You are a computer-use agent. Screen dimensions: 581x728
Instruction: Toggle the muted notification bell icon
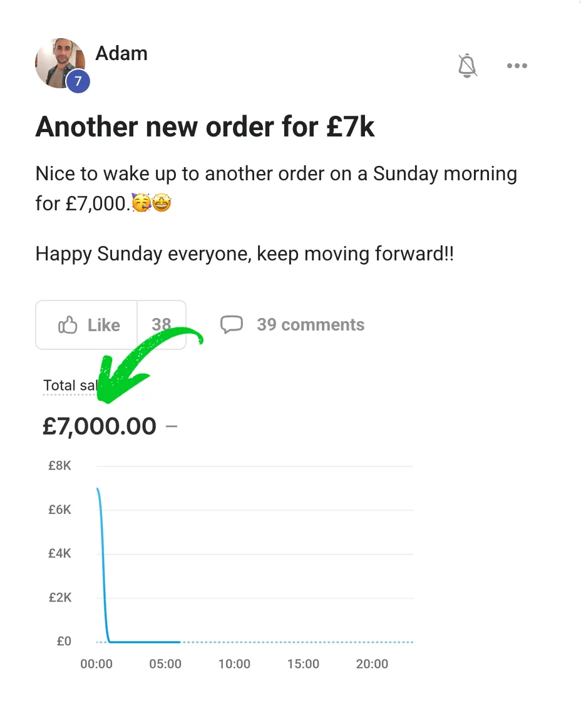click(467, 66)
